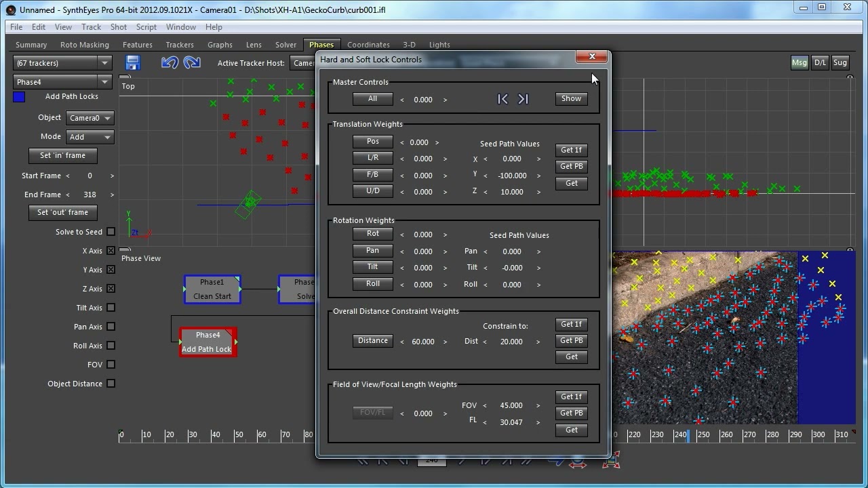This screenshot has width=868, height=488.
Task: Switch to the Lights tab
Action: point(439,45)
